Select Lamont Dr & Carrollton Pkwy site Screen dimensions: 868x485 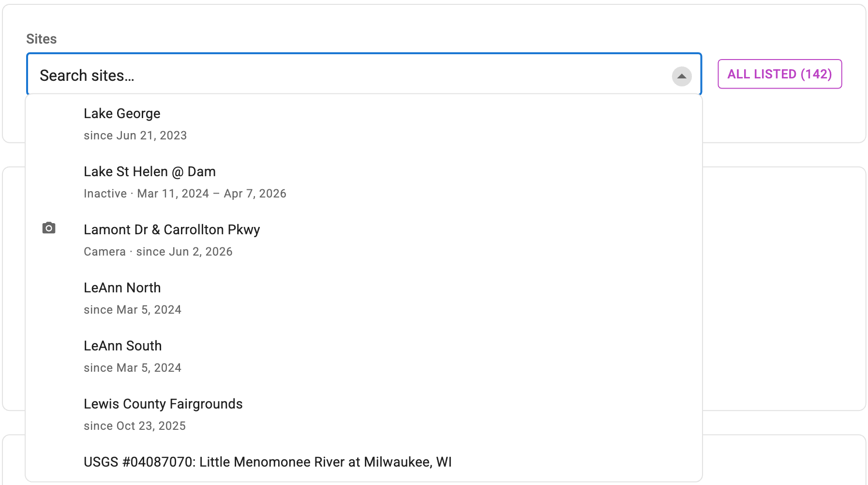pyautogui.click(x=364, y=240)
